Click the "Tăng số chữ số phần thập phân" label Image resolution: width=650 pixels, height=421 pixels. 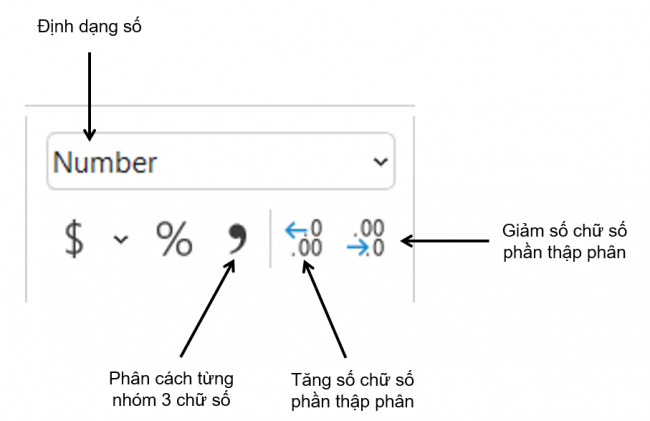coord(351,391)
